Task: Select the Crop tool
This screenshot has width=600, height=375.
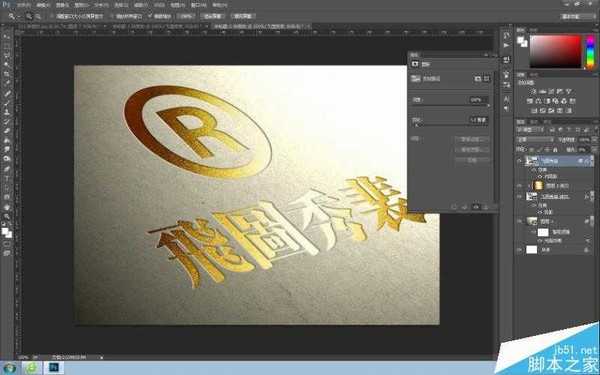Action: [7, 74]
